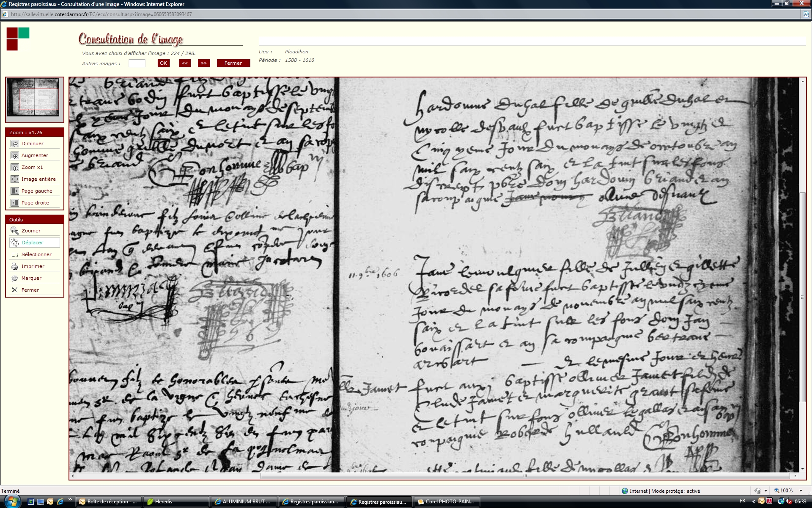
Task: Print the register using Imprimer
Action: click(15, 267)
